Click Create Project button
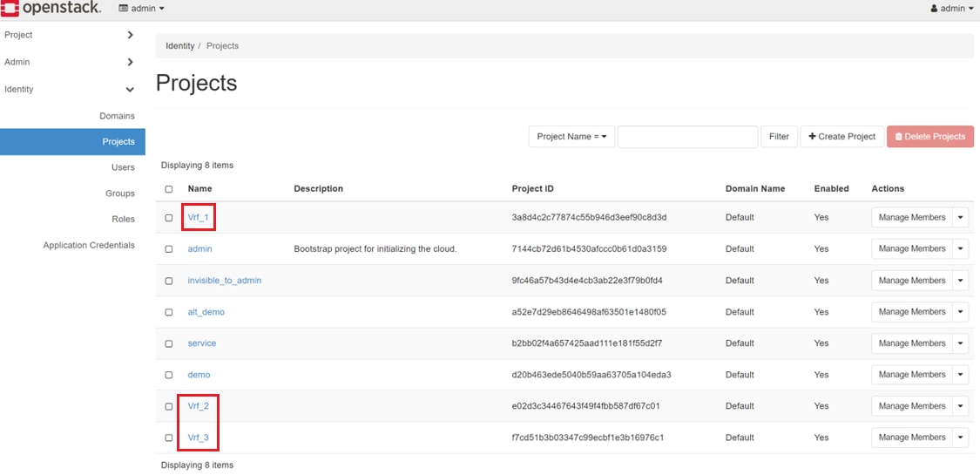The width and height of the screenshot is (980, 475). click(x=841, y=137)
